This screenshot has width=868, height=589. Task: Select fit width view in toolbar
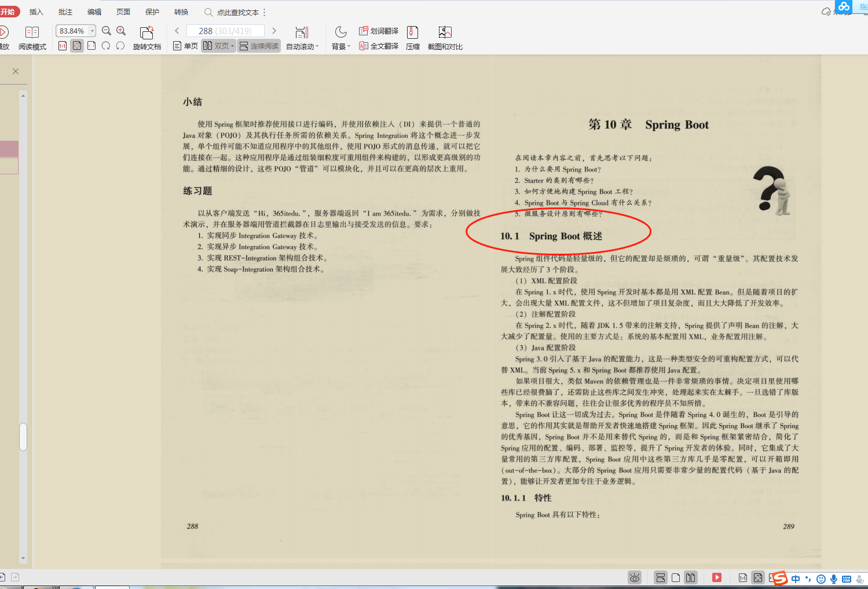(91, 46)
